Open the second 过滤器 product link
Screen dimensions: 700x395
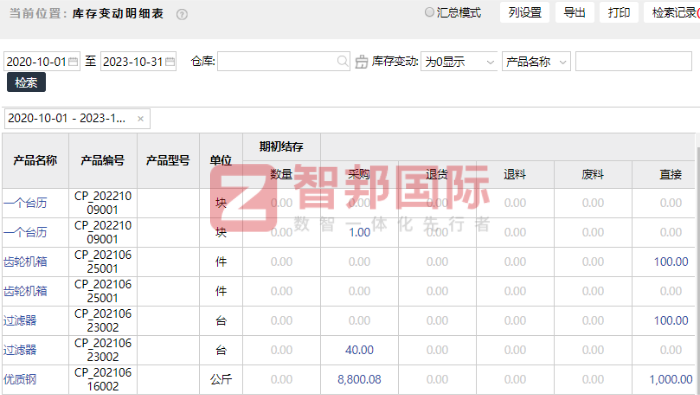tap(20, 350)
